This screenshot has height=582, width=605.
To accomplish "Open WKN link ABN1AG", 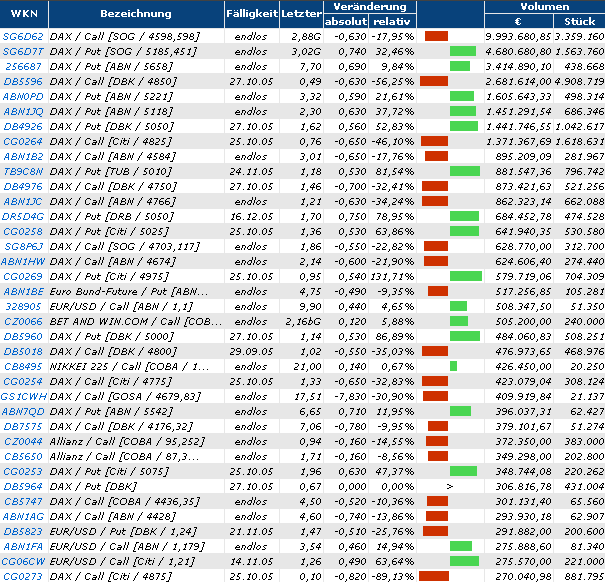I will [23, 516].
